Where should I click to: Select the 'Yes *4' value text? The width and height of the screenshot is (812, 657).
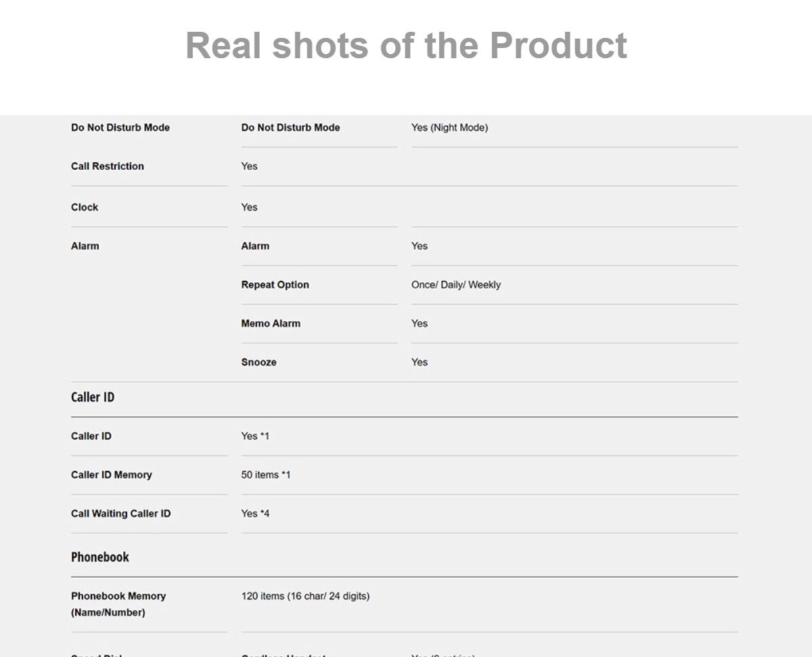click(x=255, y=513)
